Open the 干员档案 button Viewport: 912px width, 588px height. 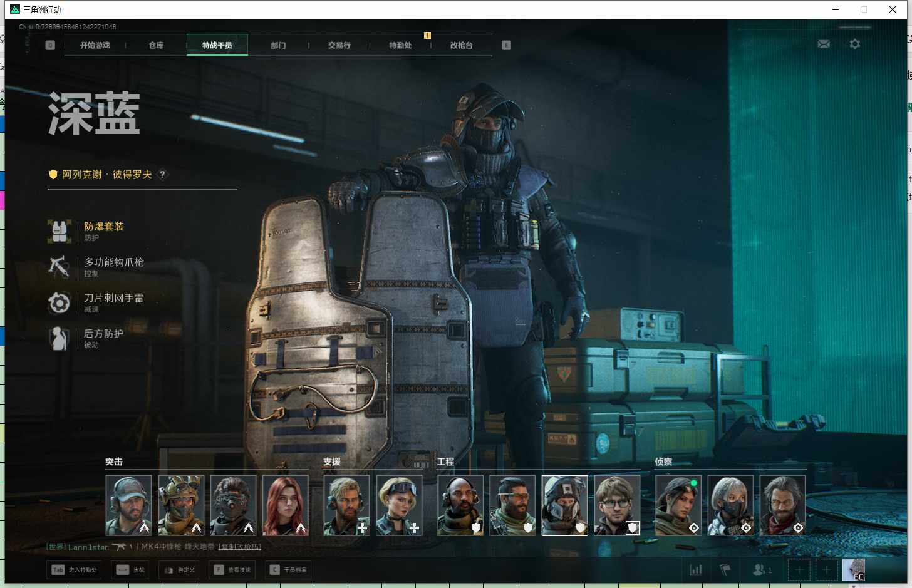coord(288,570)
